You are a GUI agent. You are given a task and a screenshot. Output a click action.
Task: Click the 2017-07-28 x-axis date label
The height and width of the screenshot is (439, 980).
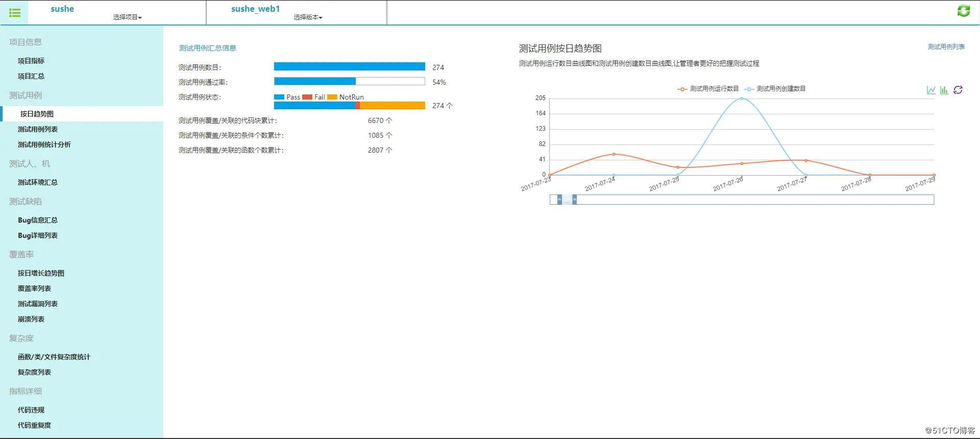(856, 184)
